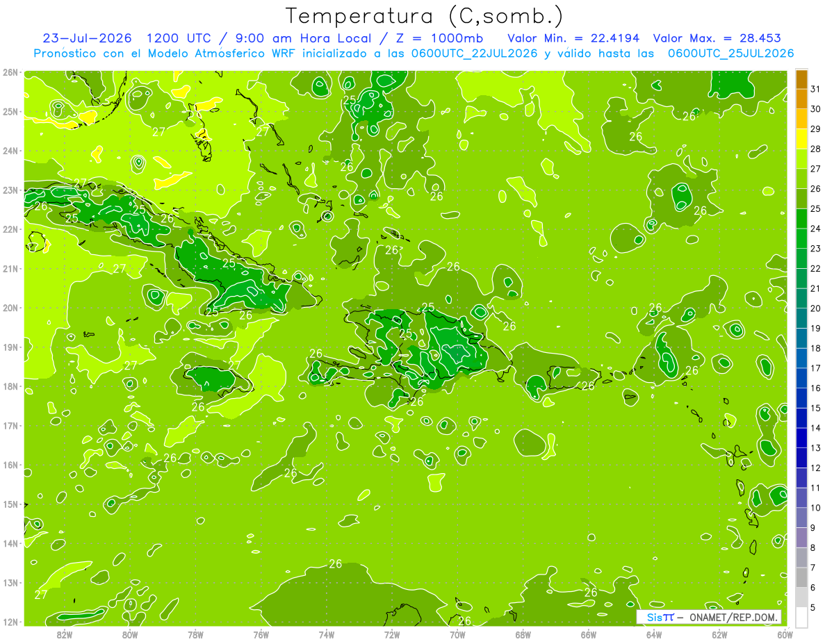Click the "20" label on color scale
The height and width of the screenshot is (644, 834).
pos(816,308)
